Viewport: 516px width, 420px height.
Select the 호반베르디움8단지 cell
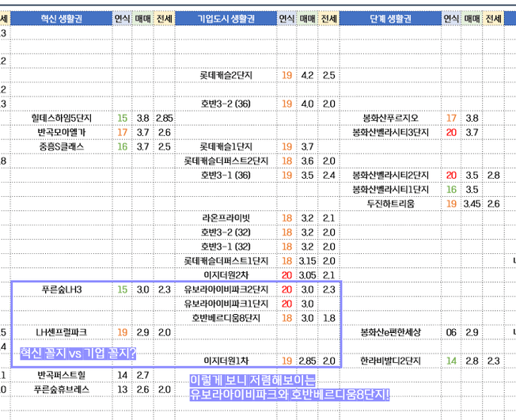226,319
